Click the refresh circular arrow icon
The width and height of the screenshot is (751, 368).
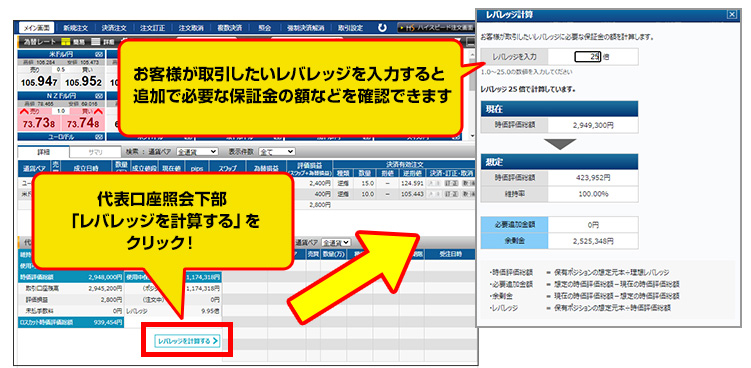point(382,28)
